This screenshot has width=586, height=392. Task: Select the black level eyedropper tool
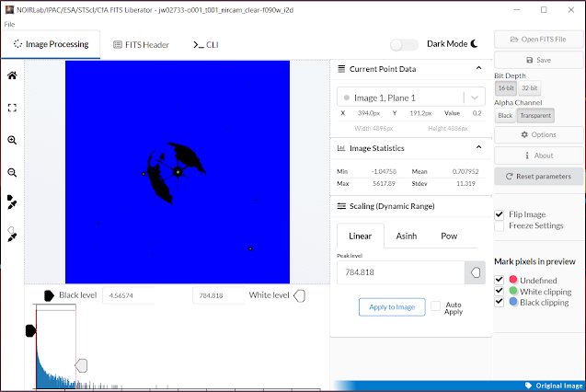click(x=12, y=202)
